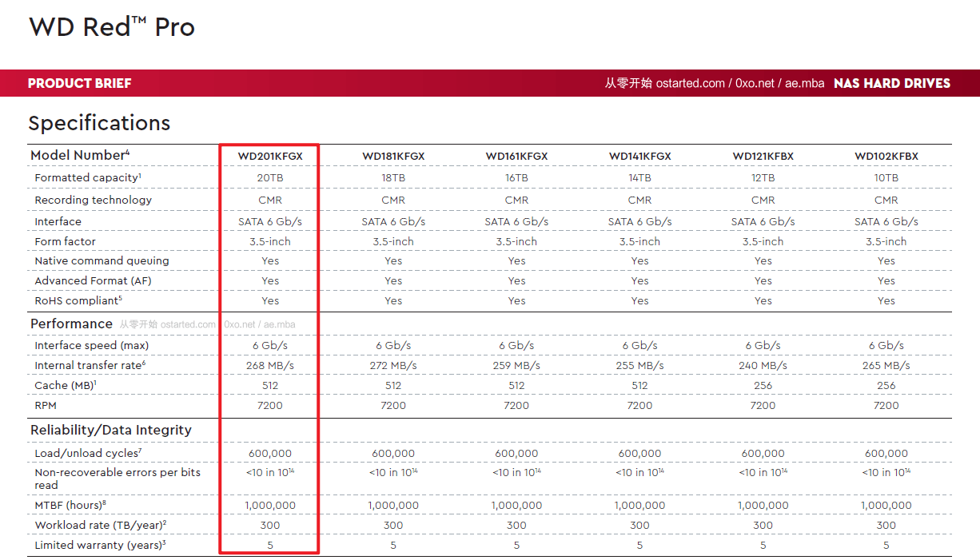Click workload 300 under WD181KFGX

coord(393,525)
